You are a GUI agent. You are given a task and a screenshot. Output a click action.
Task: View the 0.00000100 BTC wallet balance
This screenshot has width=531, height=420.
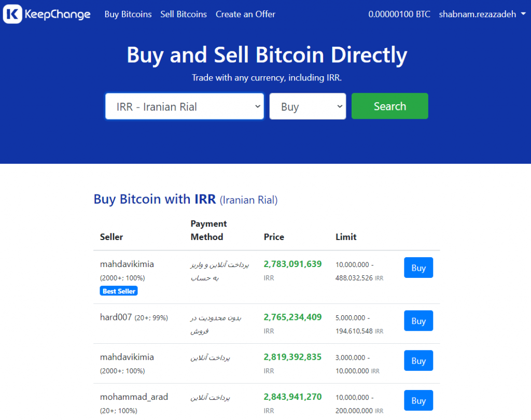(x=399, y=15)
